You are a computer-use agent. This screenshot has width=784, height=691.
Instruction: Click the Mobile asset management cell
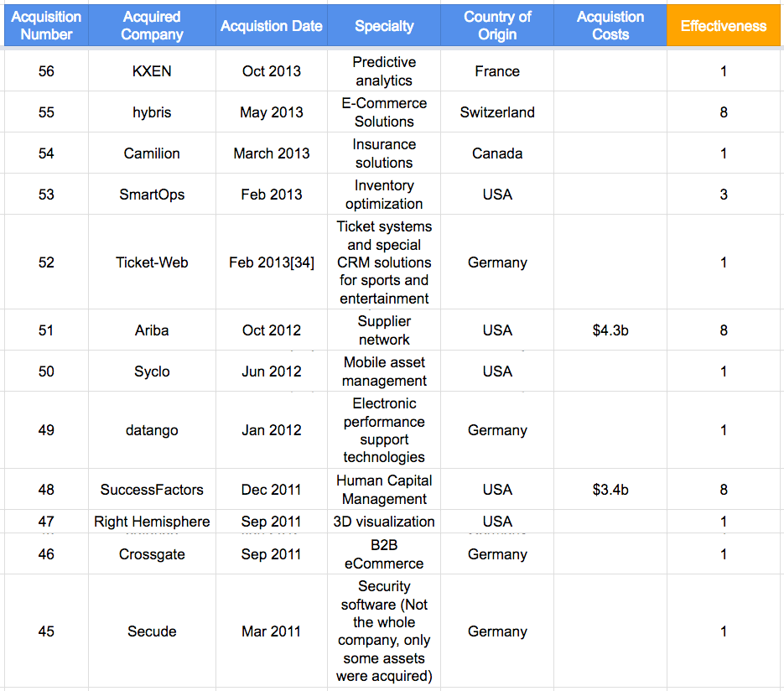tap(384, 371)
